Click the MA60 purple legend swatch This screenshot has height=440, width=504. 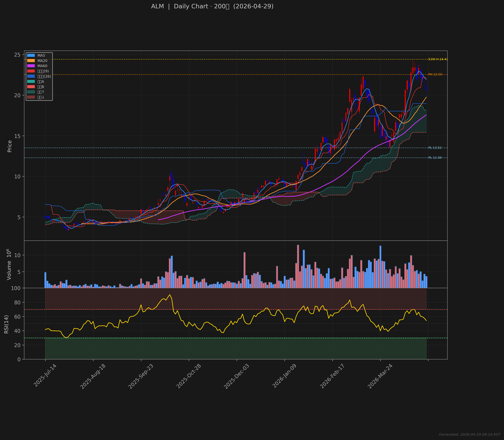(x=31, y=66)
